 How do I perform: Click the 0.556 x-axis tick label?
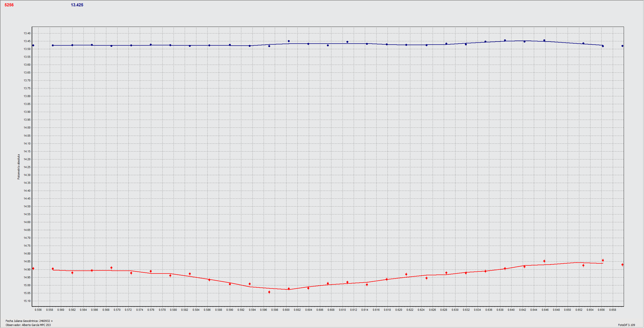coord(38,310)
